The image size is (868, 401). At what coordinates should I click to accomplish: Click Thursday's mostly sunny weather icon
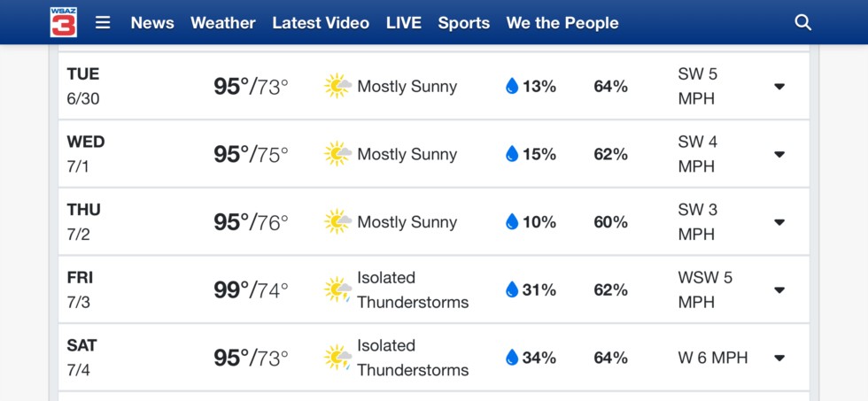pos(337,222)
